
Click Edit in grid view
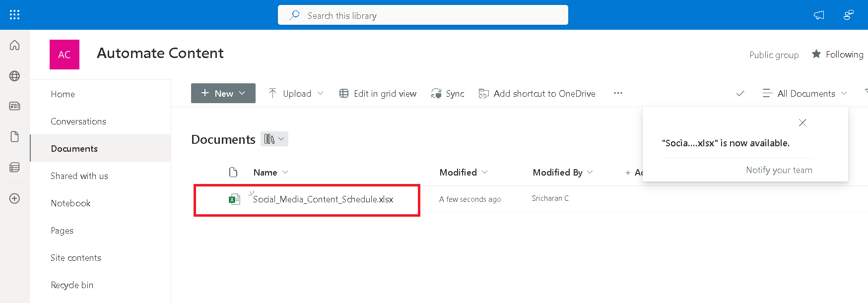tap(378, 93)
